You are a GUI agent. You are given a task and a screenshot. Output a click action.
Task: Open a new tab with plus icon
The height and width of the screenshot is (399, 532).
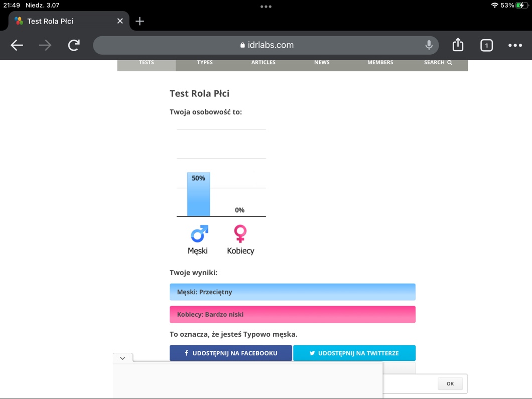click(x=140, y=21)
